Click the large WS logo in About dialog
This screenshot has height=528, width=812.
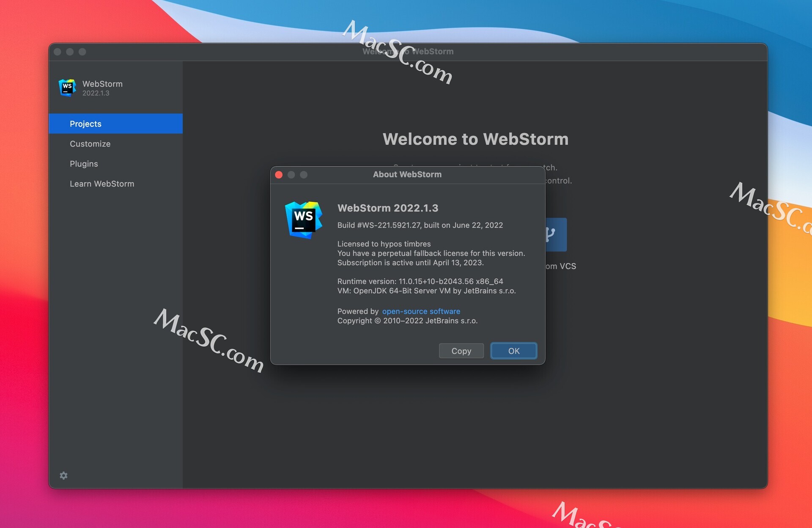pos(304,220)
